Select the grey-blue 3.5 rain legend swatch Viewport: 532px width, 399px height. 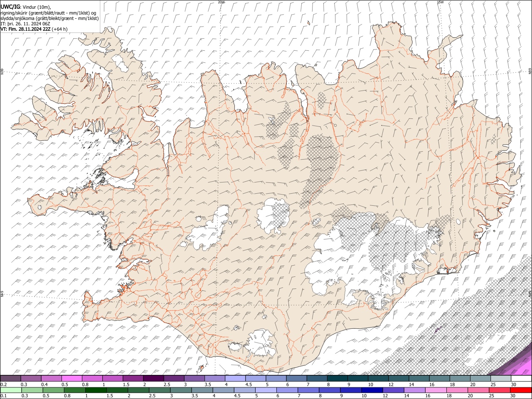pos(202,390)
